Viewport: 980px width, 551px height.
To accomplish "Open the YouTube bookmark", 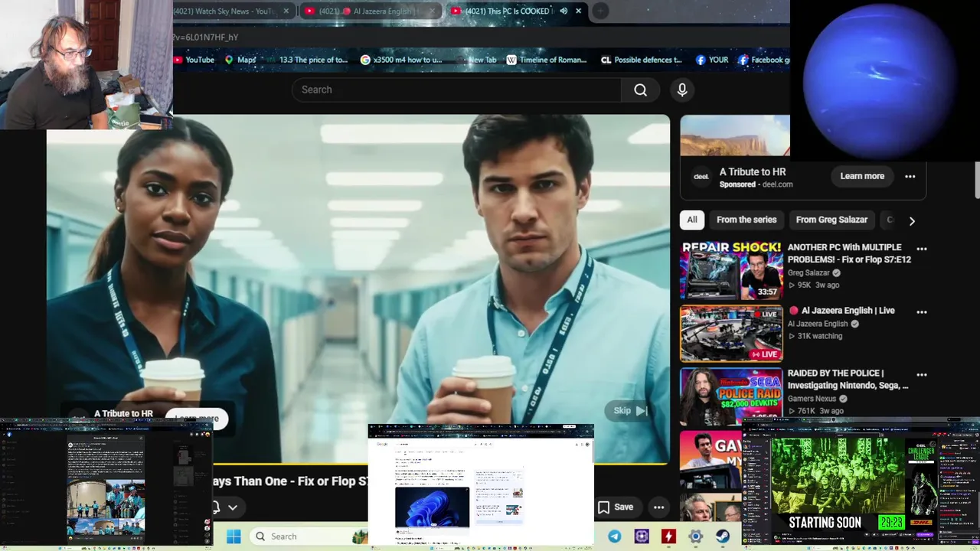I will 194,60.
